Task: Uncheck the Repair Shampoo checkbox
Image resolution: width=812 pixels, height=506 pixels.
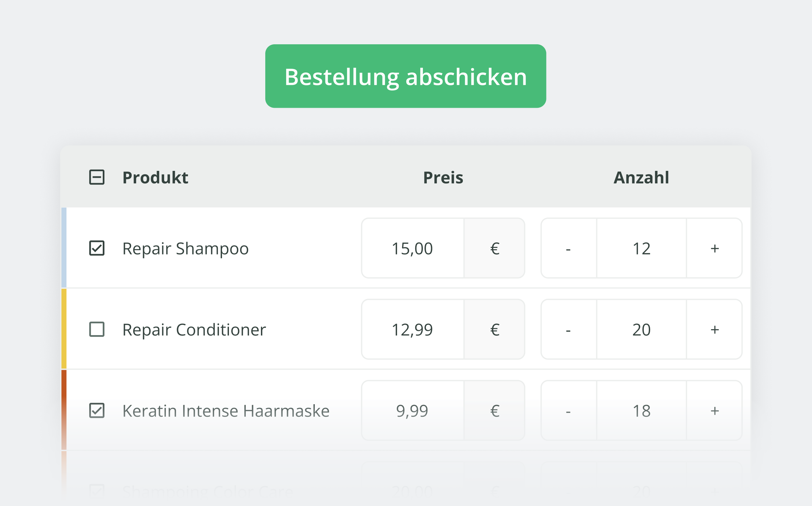Action: (x=97, y=248)
